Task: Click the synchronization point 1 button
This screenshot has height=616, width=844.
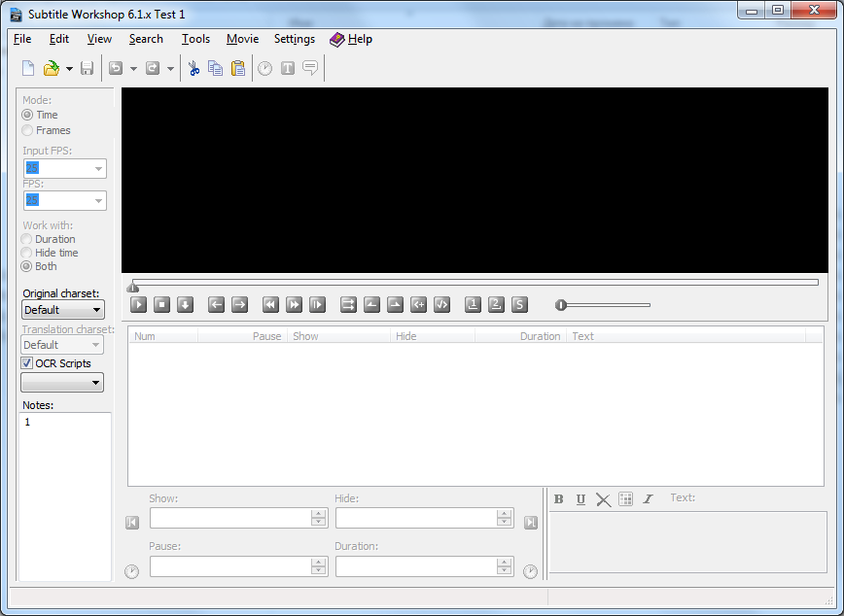Action: click(x=473, y=304)
